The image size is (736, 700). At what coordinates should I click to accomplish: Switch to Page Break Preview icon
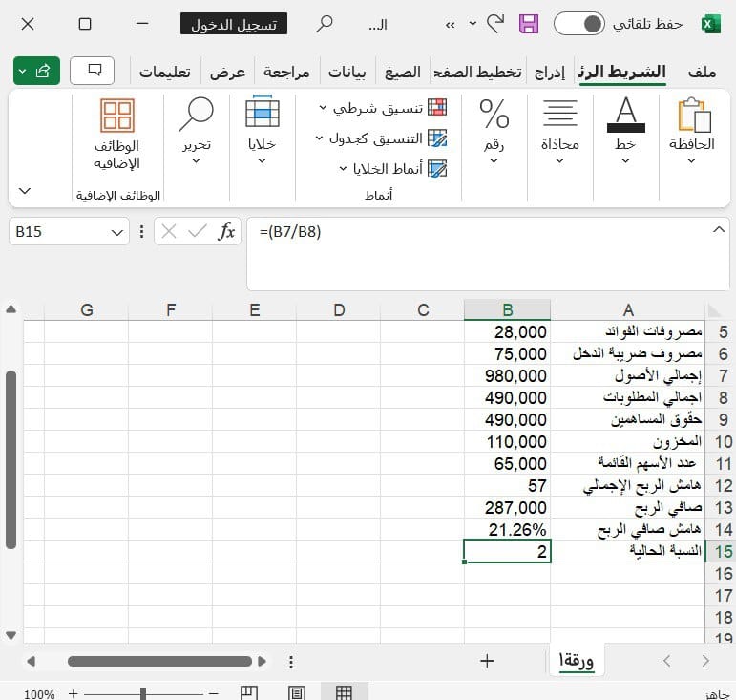click(249, 692)
